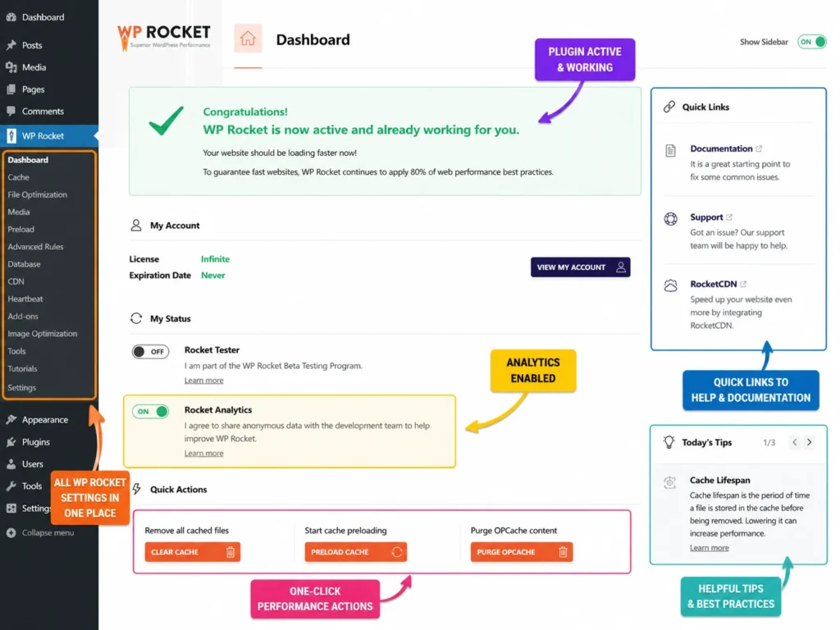Open the Support quick link

click(x=706, y=217)
